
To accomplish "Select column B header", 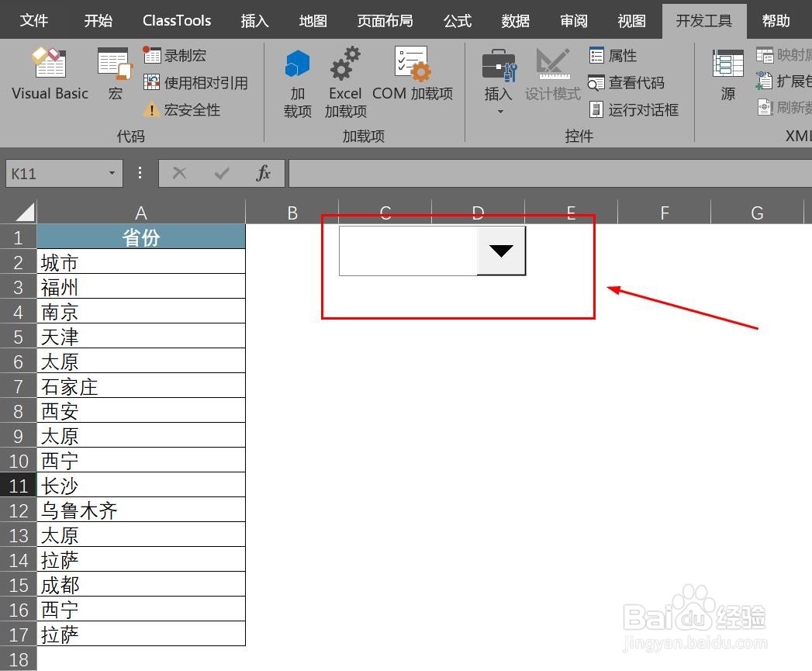I will (x=292, y=213).
